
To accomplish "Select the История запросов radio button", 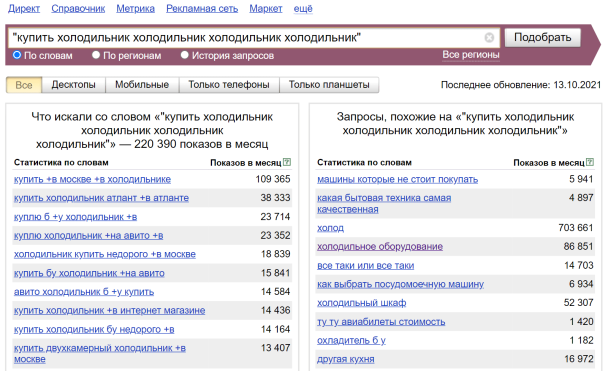I will pyautogui.click(x=185, y=55).
